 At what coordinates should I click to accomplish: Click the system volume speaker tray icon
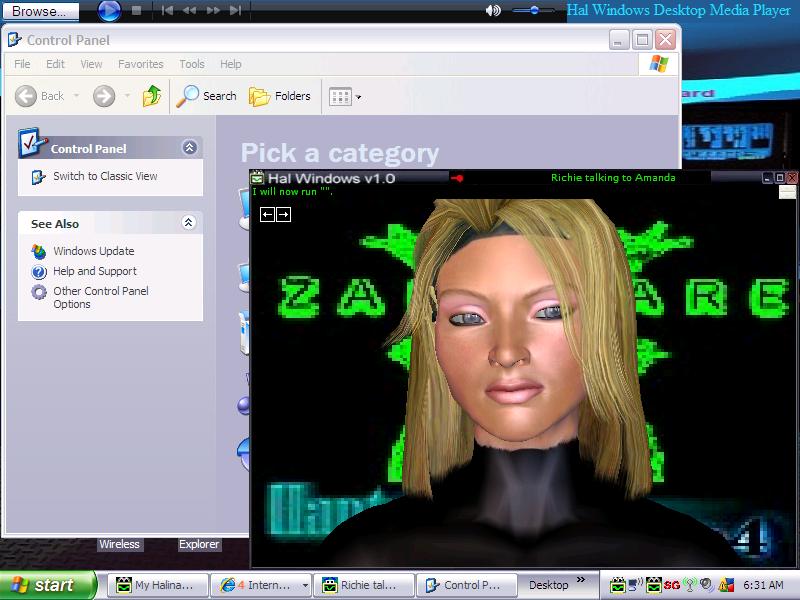(707, 585)
